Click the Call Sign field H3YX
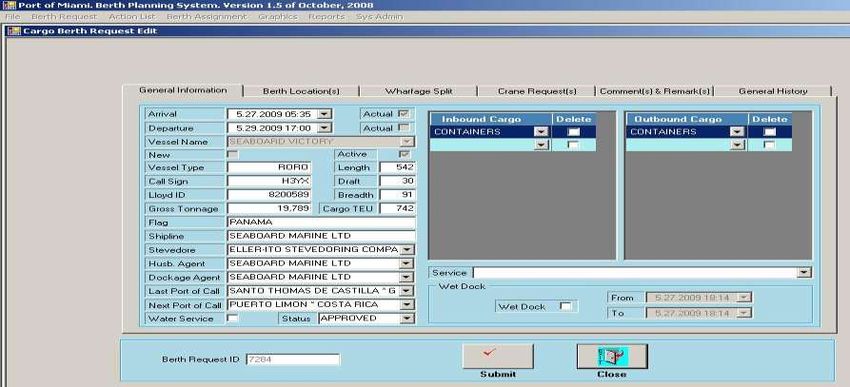This screenshot has width=850, height=387. coord(269,182)
